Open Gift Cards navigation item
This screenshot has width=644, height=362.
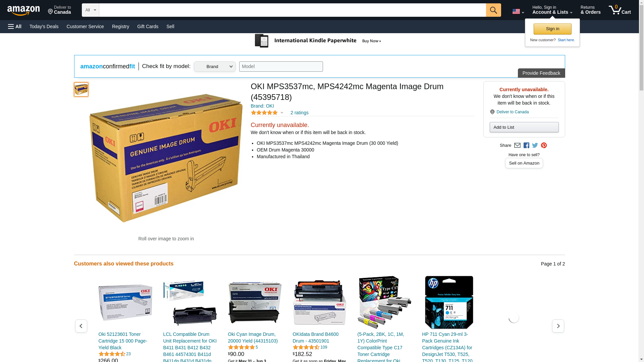tap(148, 26)
